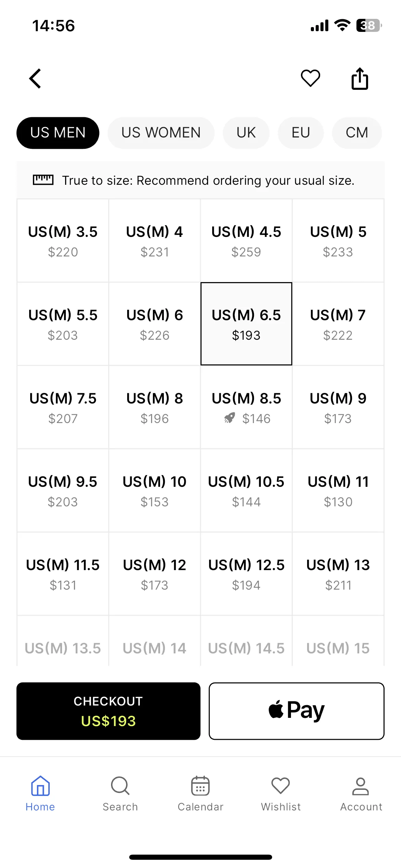
Task: Pay with the Apple Pay button
Action: [x=296, y=711]
